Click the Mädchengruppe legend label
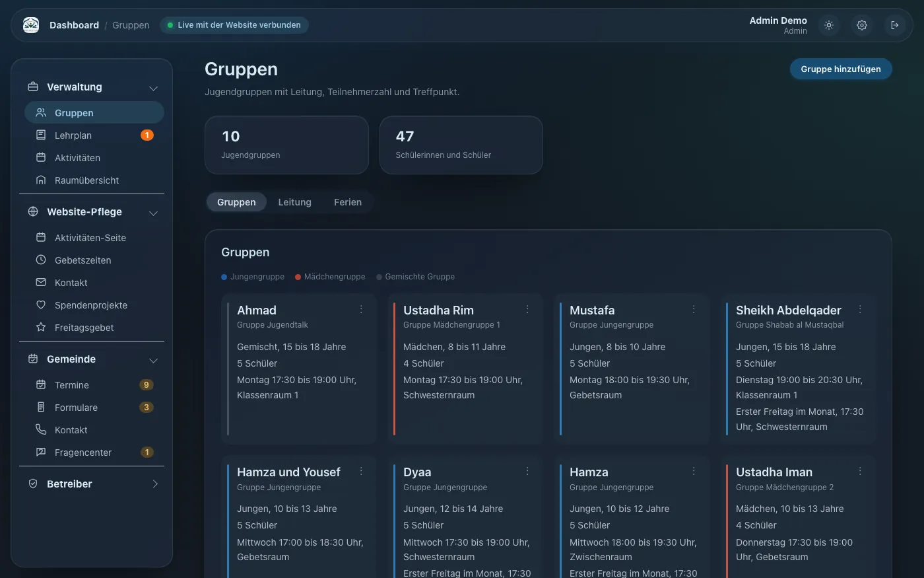Viewport: 924px width, 578px height. pyautogui.click(x=335, y=277)
